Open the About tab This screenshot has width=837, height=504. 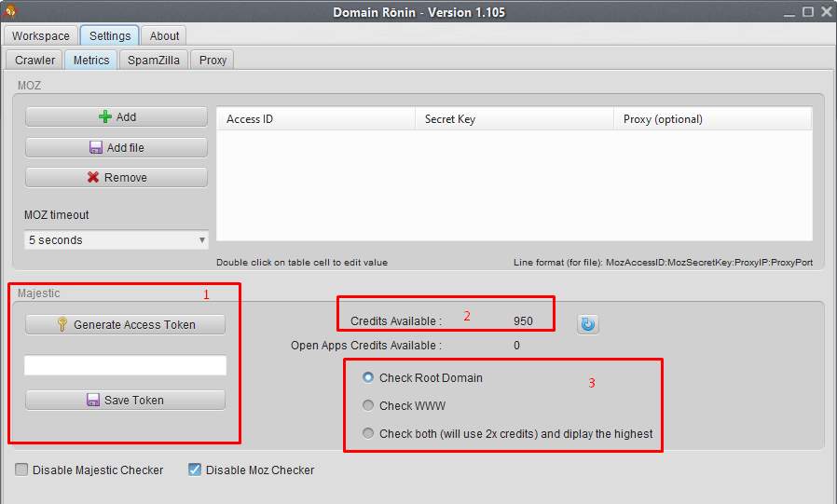164,35
